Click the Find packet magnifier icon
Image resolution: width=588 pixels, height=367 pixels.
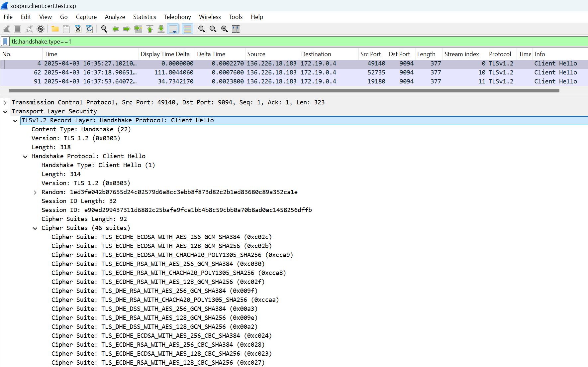[104, 29]
